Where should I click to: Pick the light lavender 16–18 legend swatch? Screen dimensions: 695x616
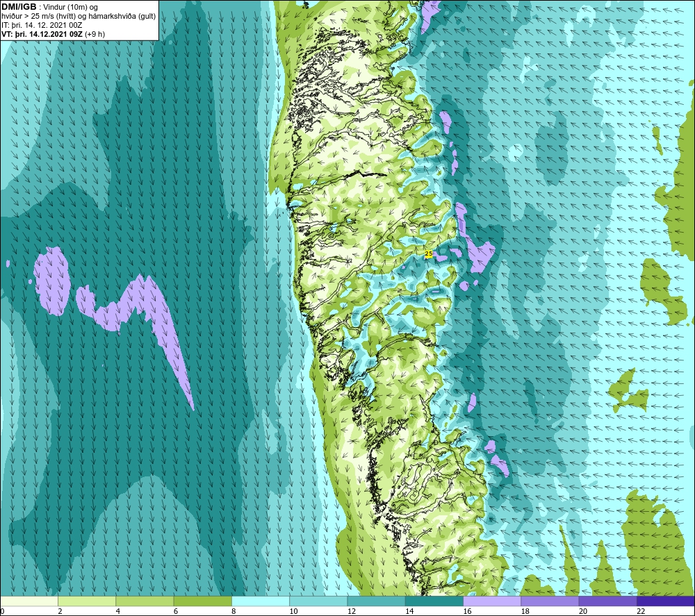coord(492,601)
